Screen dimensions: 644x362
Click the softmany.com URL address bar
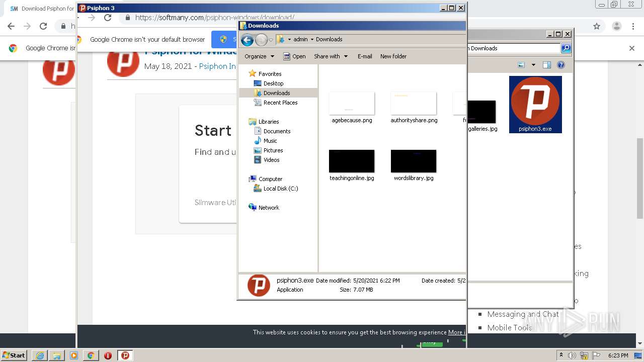pyautogui.click(x=215, y=18)
